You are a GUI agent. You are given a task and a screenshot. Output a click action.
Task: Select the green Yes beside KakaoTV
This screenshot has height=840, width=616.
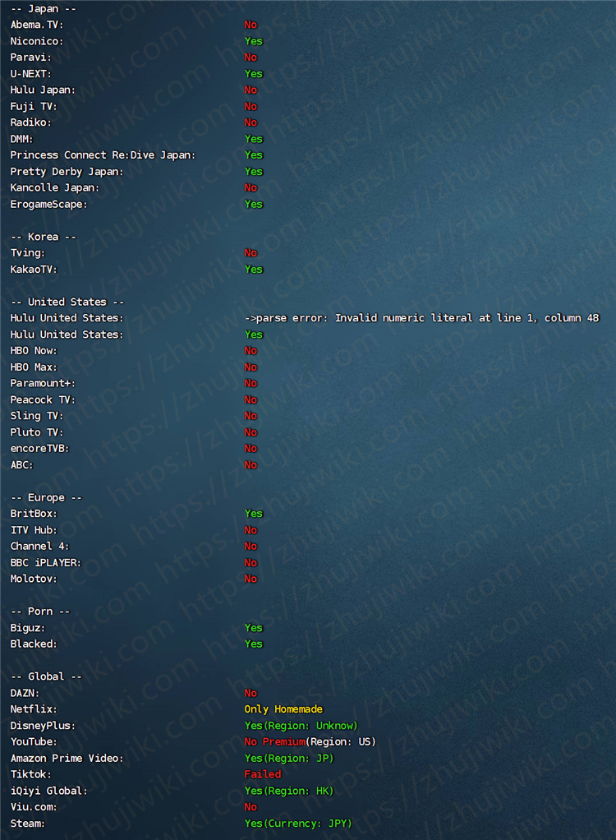[254, 270]
